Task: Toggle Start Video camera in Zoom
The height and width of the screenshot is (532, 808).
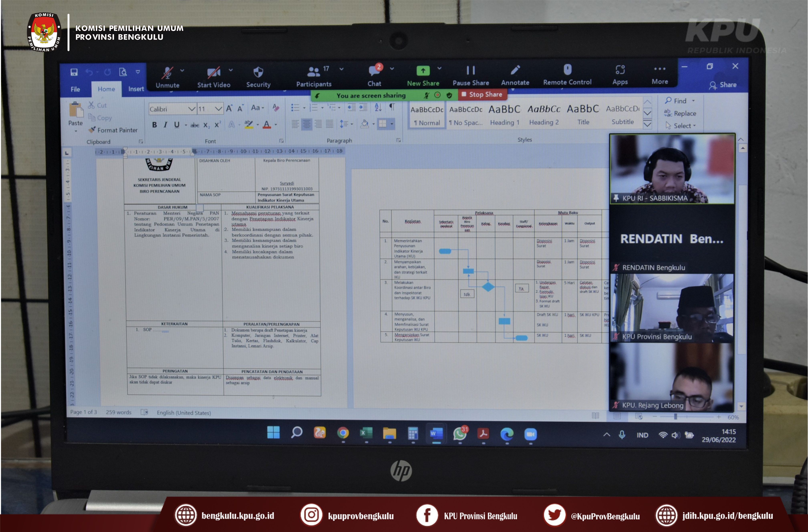Action: tap(214, 72)
